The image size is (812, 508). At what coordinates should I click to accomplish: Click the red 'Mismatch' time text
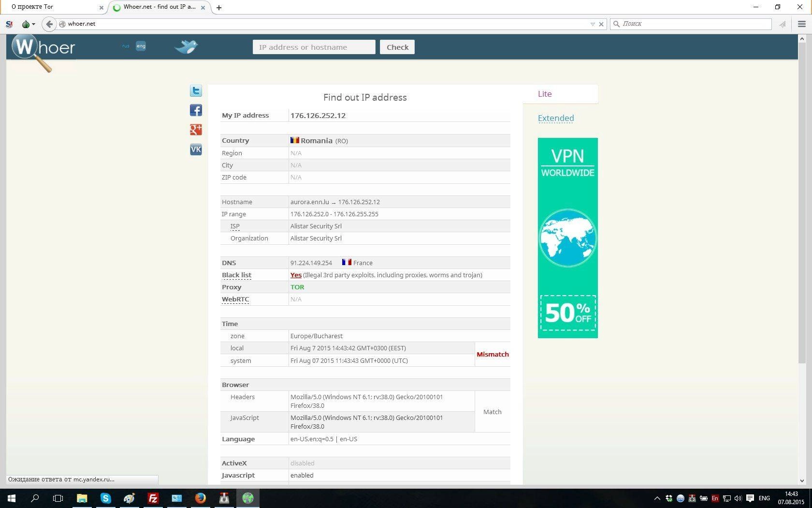click(x=493, y=354)
